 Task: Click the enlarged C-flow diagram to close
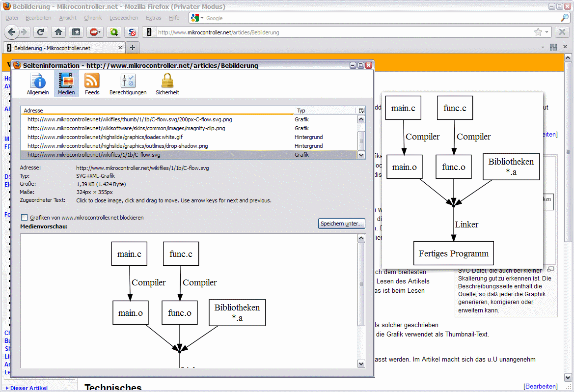coord(463,180)
